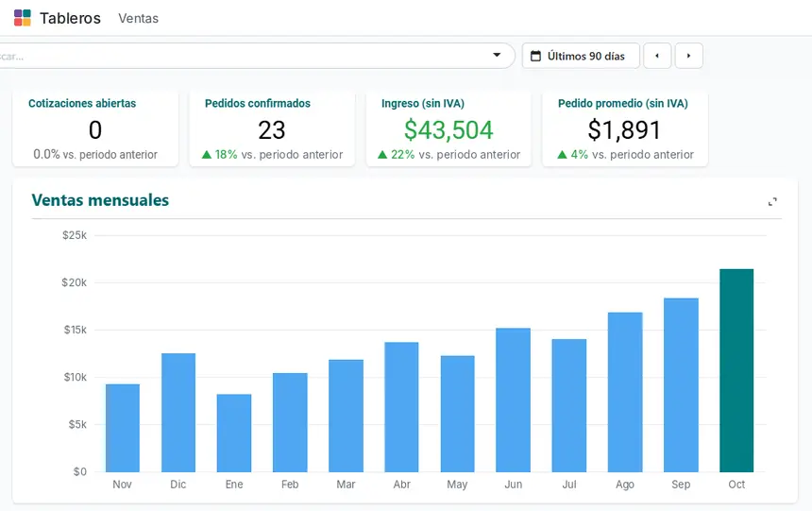Select the Feb bar in the chart
This screenshot has height=511, width=812.
290,422
